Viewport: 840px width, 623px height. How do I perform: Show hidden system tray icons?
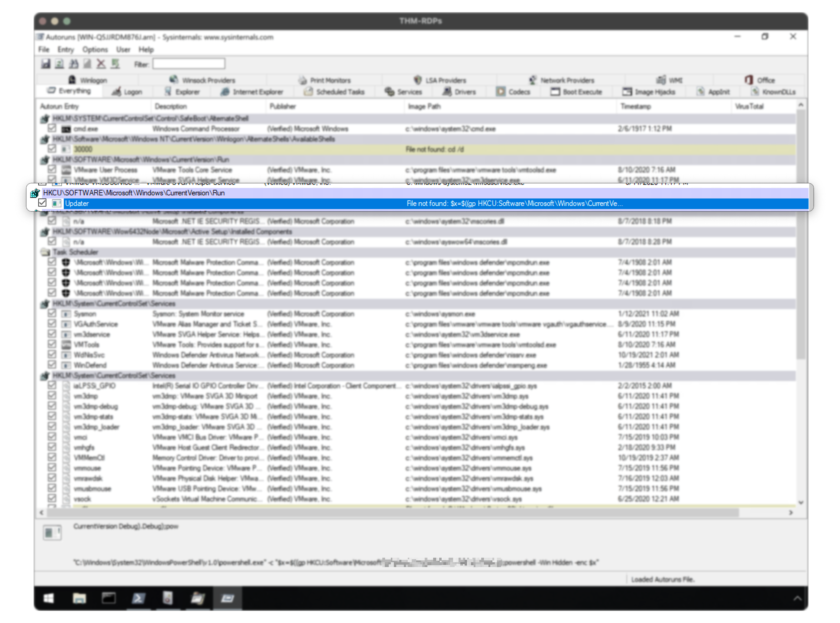(x=797, y=599)
